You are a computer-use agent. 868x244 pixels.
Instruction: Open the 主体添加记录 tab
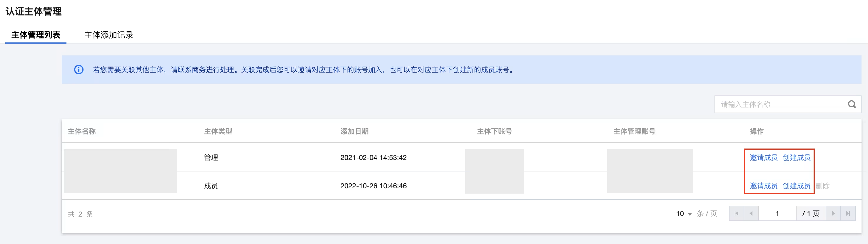point(108,35)
